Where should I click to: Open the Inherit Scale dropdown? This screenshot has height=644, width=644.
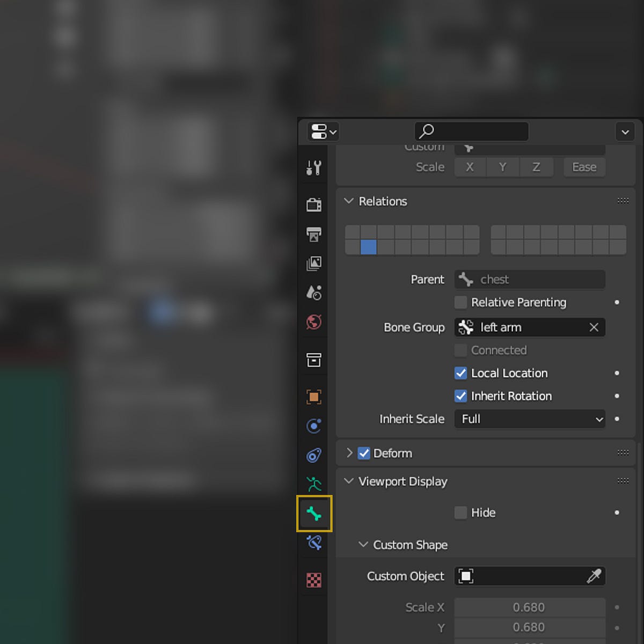(530, 419)
